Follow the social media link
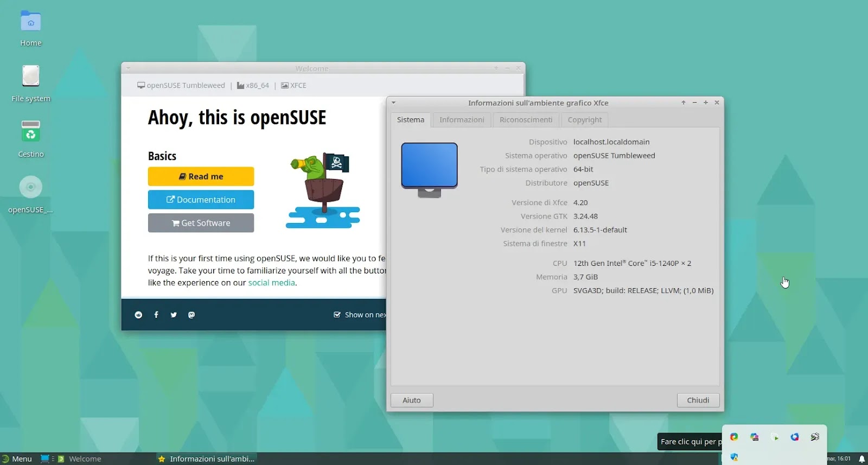 (x=271, y=283)
